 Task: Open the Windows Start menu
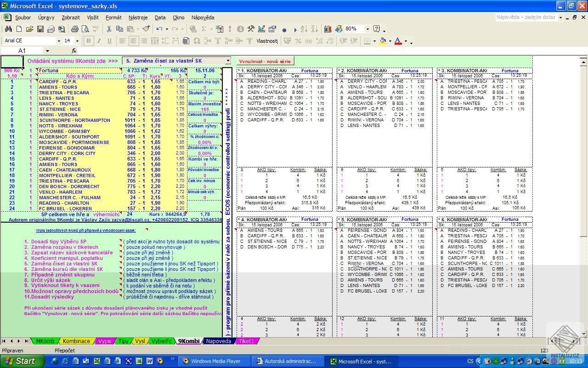pos(23,361)
